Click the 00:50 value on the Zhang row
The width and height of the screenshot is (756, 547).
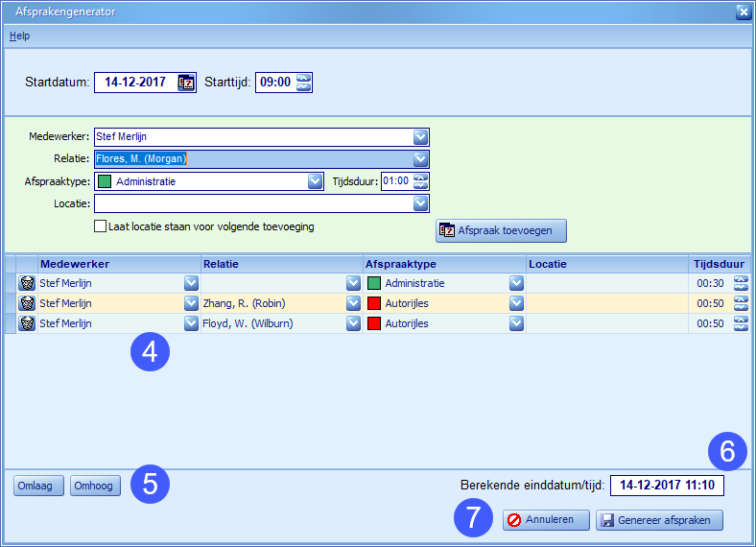[x=710, y=303]
